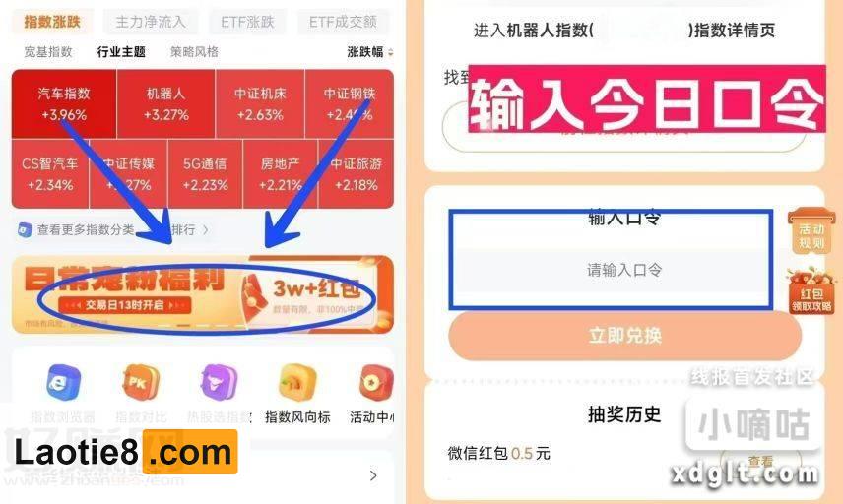This screenshot has width=843, height=504.
Task: Tap the 机器人 +3.27% index tile
Action: (166, 103)
